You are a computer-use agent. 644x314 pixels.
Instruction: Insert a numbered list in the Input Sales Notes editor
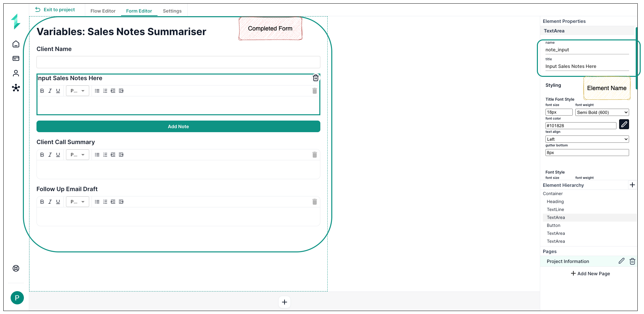click(105, 91)
